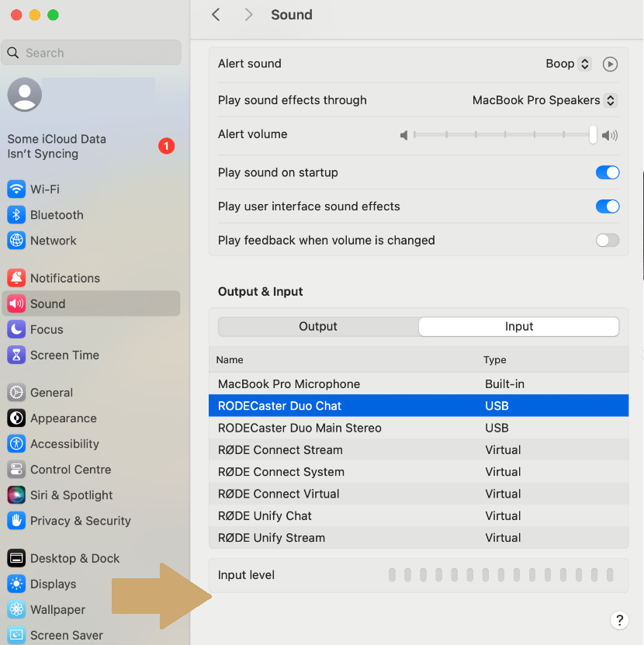
Task: Click the low volume speaker icon
Action: (403, 135)
